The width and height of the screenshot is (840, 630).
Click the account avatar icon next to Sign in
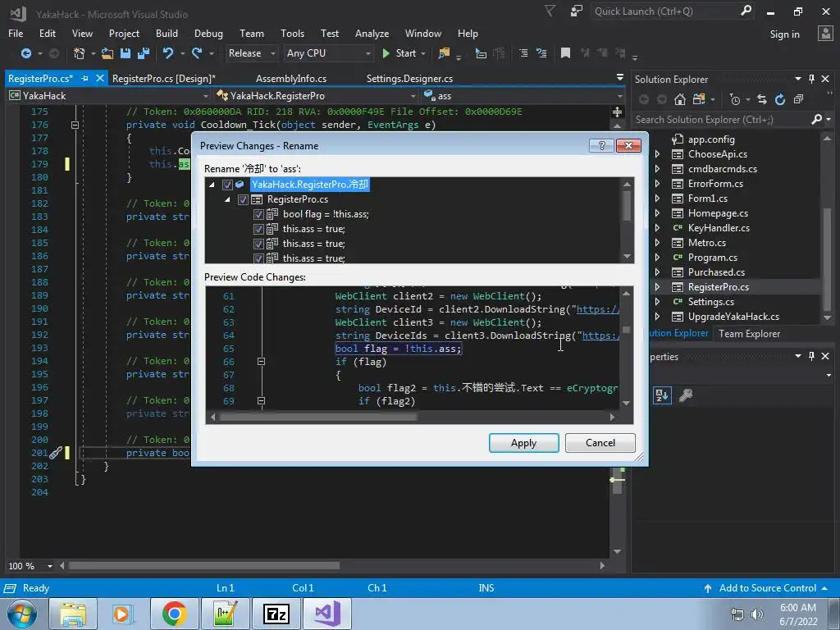pos(825,33)
